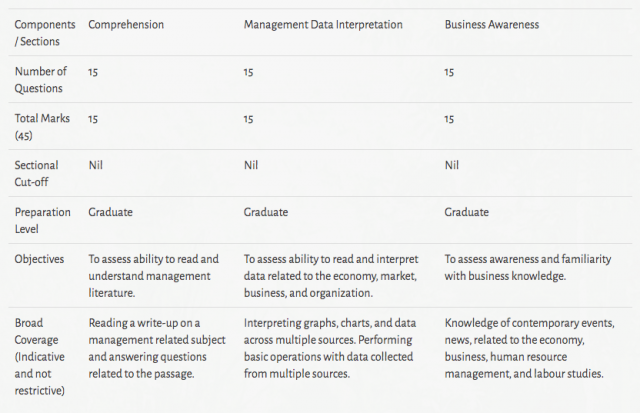Click the Comprehension column header
This screenshot has height=413, width=640.
(125, 22)
